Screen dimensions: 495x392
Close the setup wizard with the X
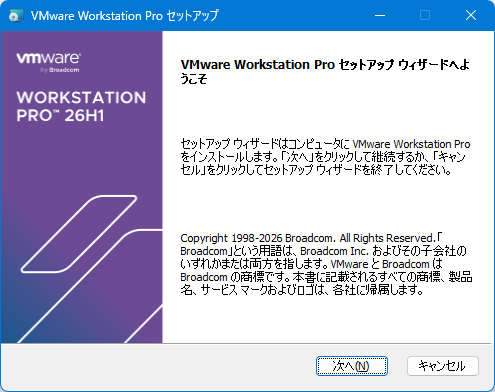[471, 15]
